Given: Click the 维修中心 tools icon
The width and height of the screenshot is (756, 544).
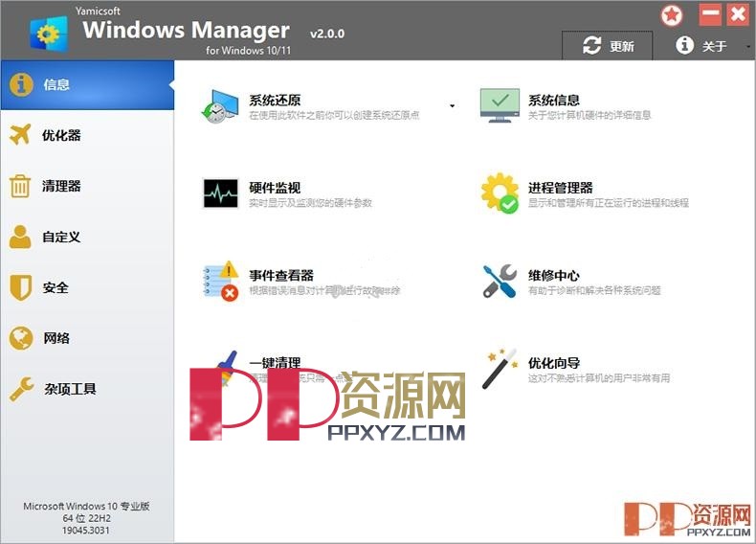Looking at the screenshot, I should coord(500,281).
